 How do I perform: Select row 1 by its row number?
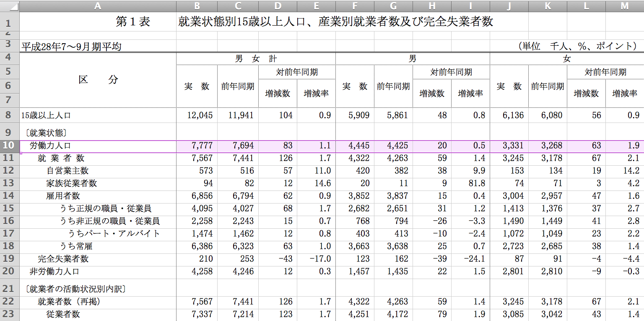tap(10, 21)
